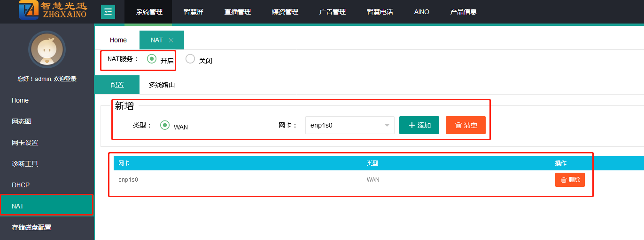Open 广告管理 in the top menu
This screenshot has height=240, width=644.
point(333,12)
